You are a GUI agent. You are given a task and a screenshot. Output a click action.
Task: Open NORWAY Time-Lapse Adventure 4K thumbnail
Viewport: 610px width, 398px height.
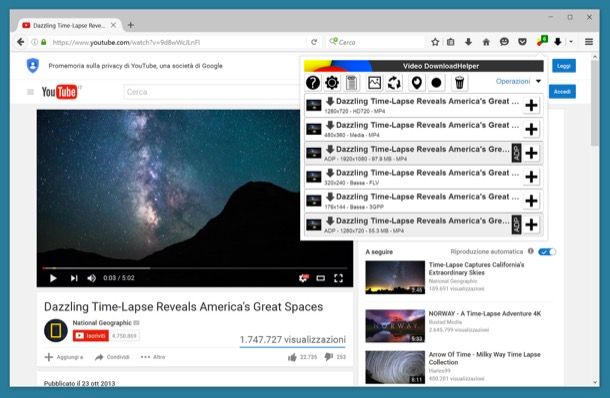pyautogui.click(x=395, y=326)
